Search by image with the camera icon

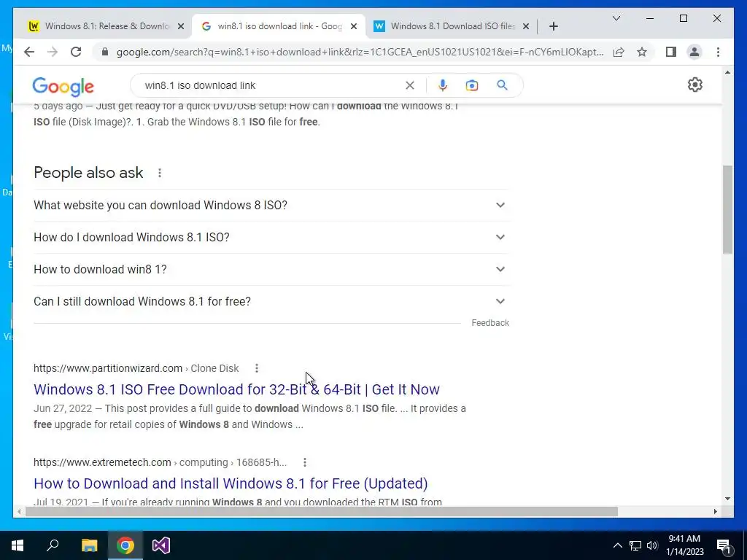472,85
